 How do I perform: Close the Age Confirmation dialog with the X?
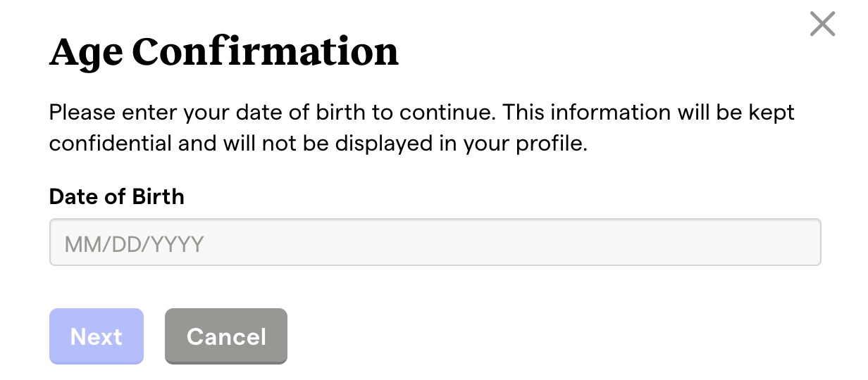[822, 25]
